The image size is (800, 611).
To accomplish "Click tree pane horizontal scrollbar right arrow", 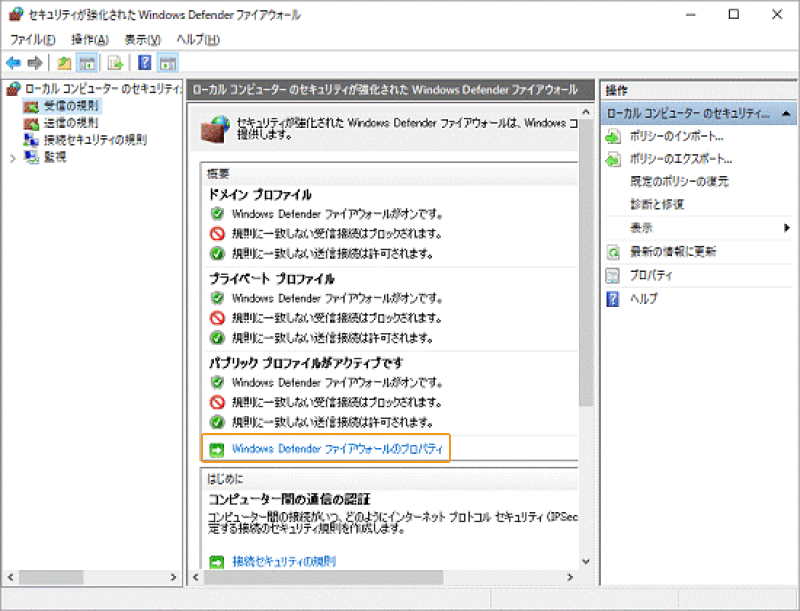I will coord(173,577).
